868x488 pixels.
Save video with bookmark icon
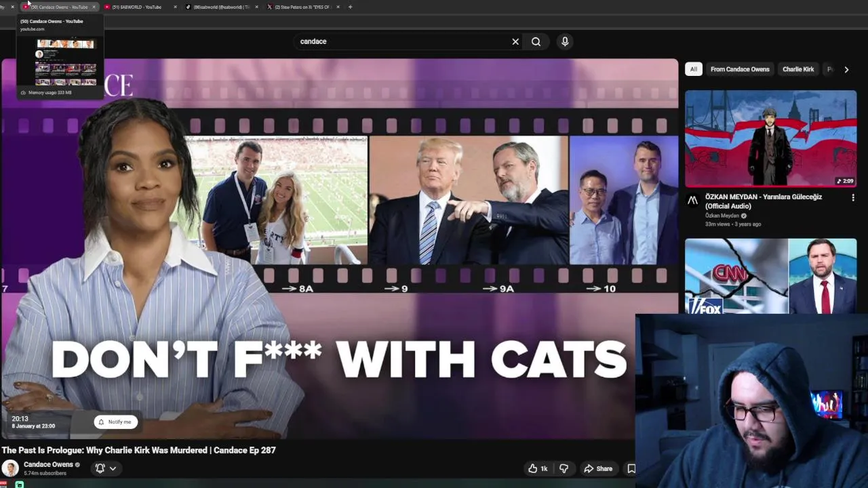pos(631,468)
